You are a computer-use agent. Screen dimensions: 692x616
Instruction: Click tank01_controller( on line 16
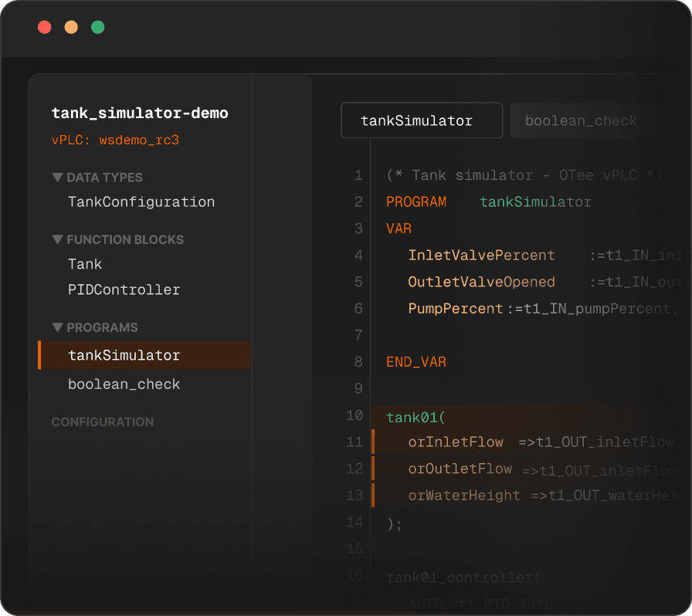[x=463, y=577]
